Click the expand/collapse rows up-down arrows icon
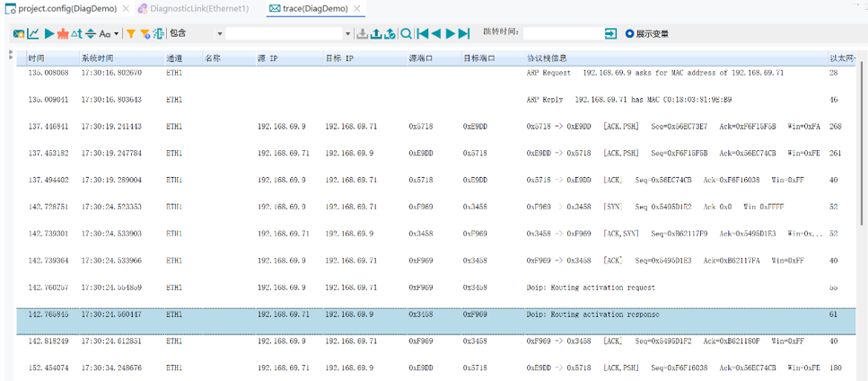Image resolution: width=868 pixels, height=381 pixels. tap(91, 34)
